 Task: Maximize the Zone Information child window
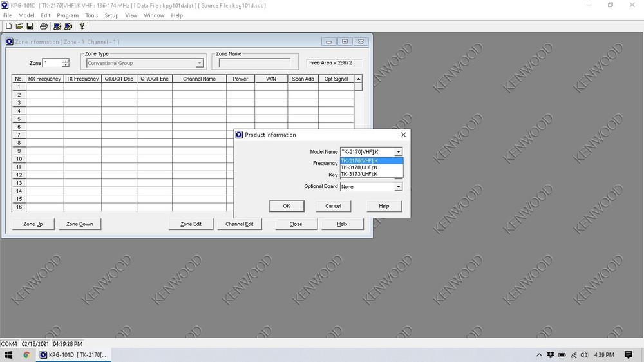(345, 41)
